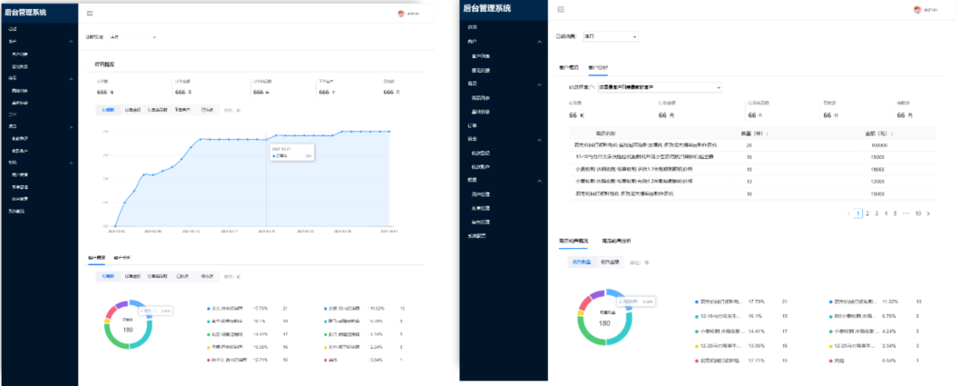The height and width of the screenshot is (386, 980).
Task: Go to page 10 in pagination
Action: pos(918,213)
